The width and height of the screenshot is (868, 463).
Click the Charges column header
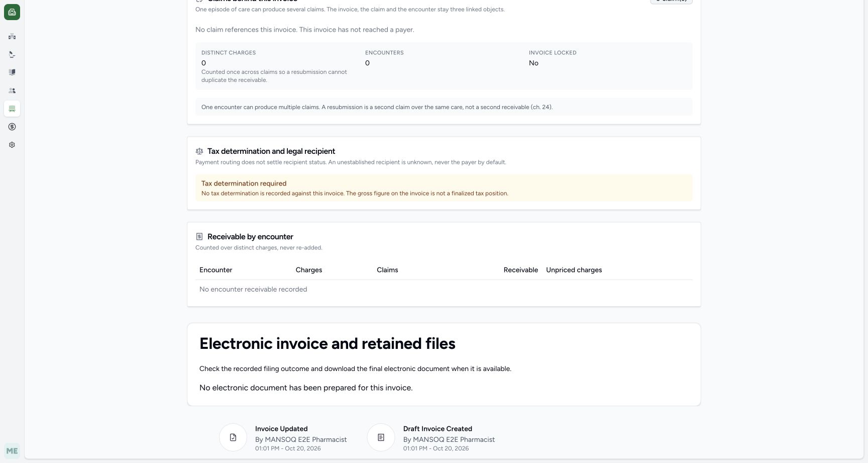[x=309, y=270]
